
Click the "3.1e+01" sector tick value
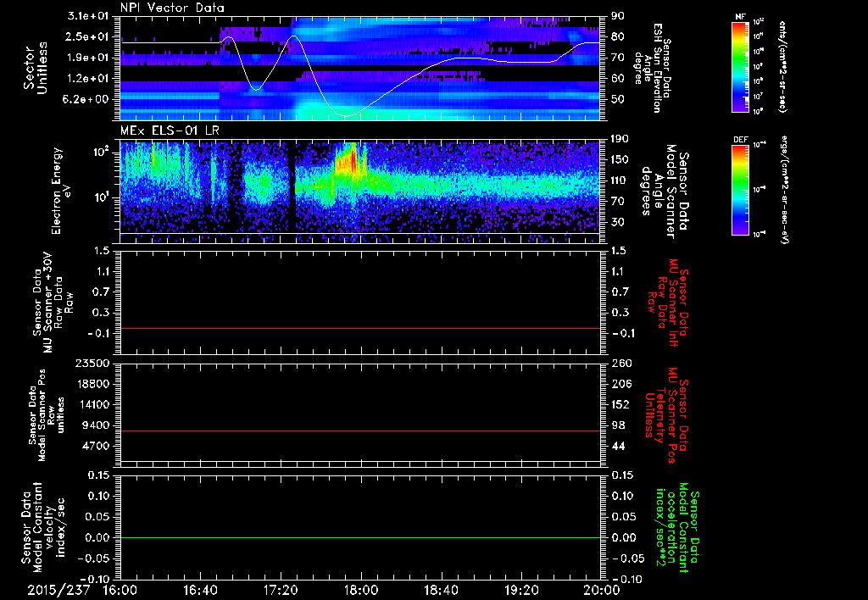(x=90, y=16)
